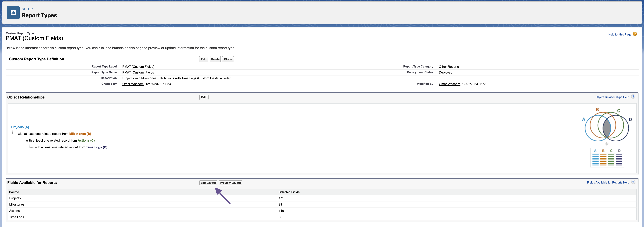Open the Help for this Page link
Image resolution: width=644 pixels, height=227 pixels.
pos(619,35)
